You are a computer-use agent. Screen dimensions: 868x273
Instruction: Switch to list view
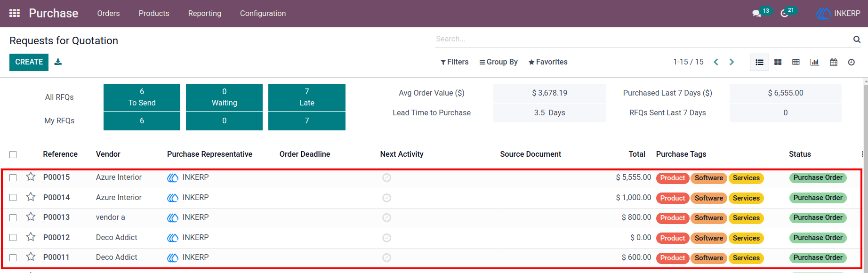(x=759, y=62)
